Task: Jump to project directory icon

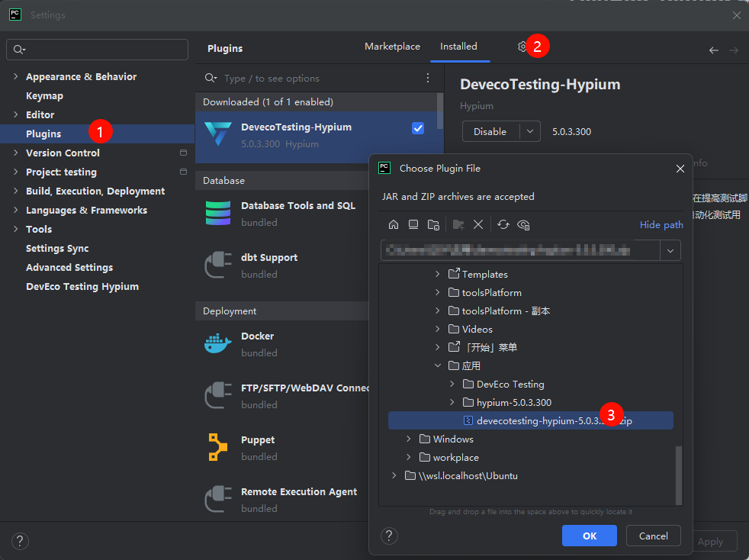Action: 433,224
